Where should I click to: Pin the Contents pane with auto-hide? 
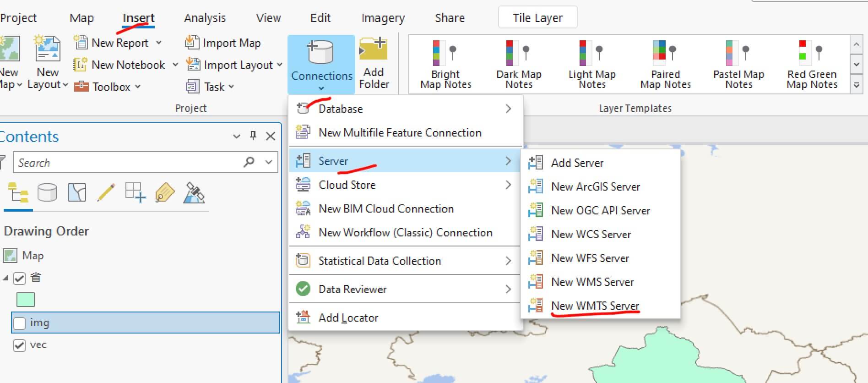[x=253, y=136]
